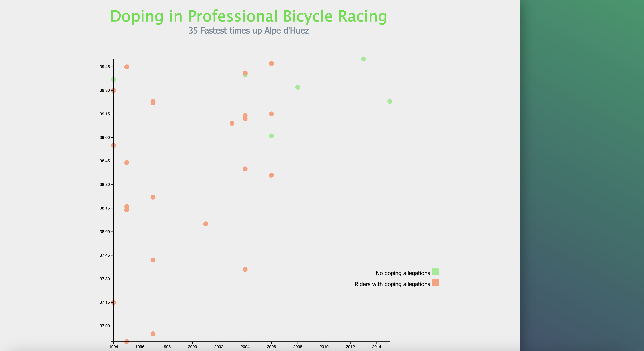The height and width of the screenshot is (351, 644).
Task: Select the orange 1997 data point just below 37:00
Action: point(153,334)
